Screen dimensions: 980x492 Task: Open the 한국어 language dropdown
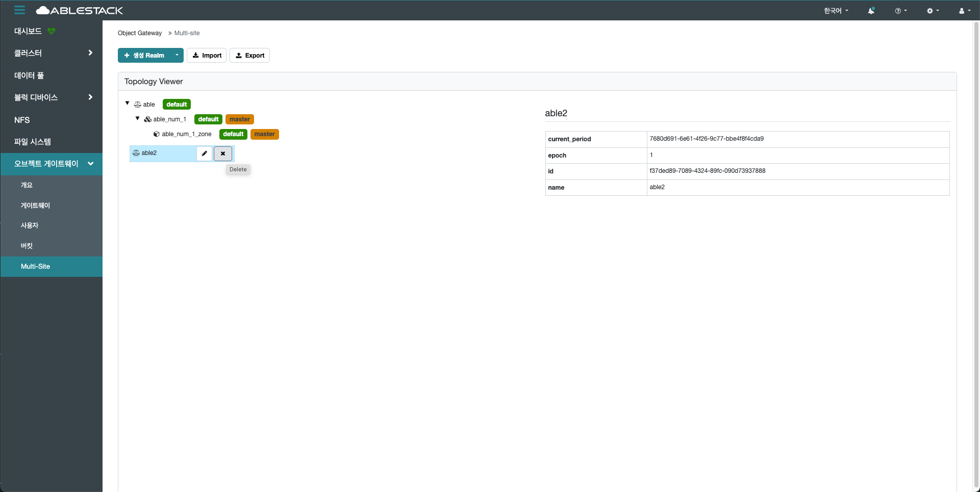click(x=836, y=11)
